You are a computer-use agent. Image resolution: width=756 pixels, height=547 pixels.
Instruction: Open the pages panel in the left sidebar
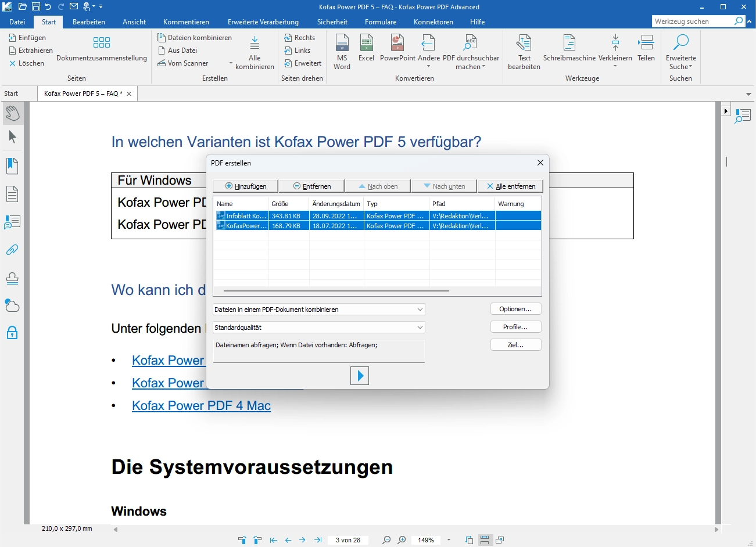pyautogui.click(x=12, y=194)
